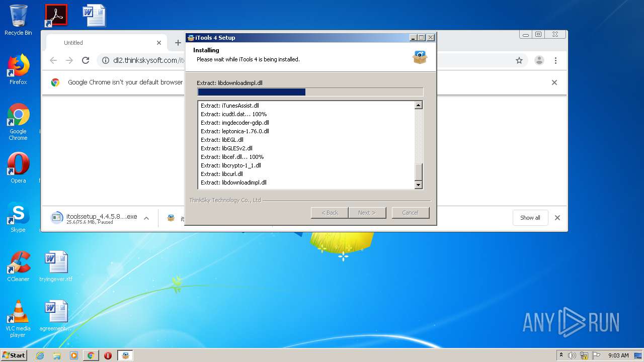This screenshot has height=362, width=644.
Task: Open the network tray icon
Action: [584, 355]
